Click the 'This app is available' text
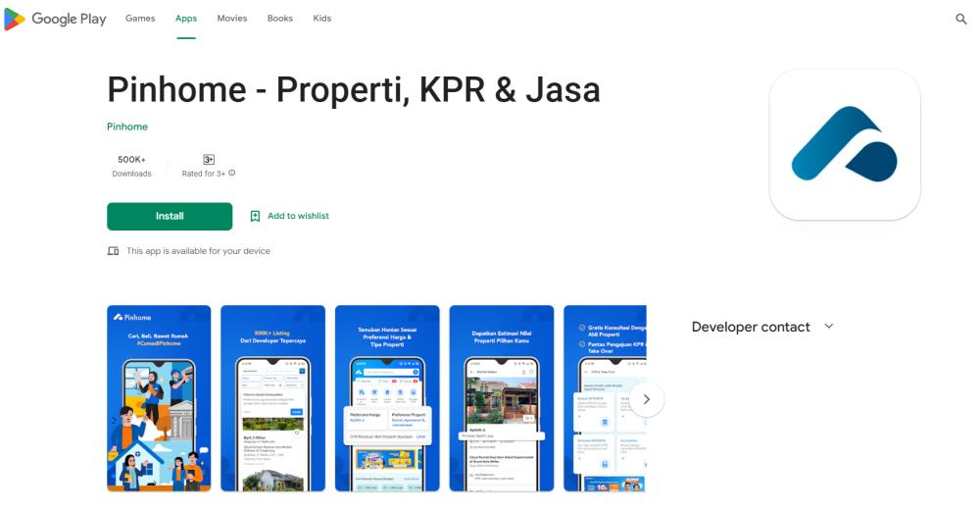This screenshot has height=514, width=980. [x=198, y=251]
